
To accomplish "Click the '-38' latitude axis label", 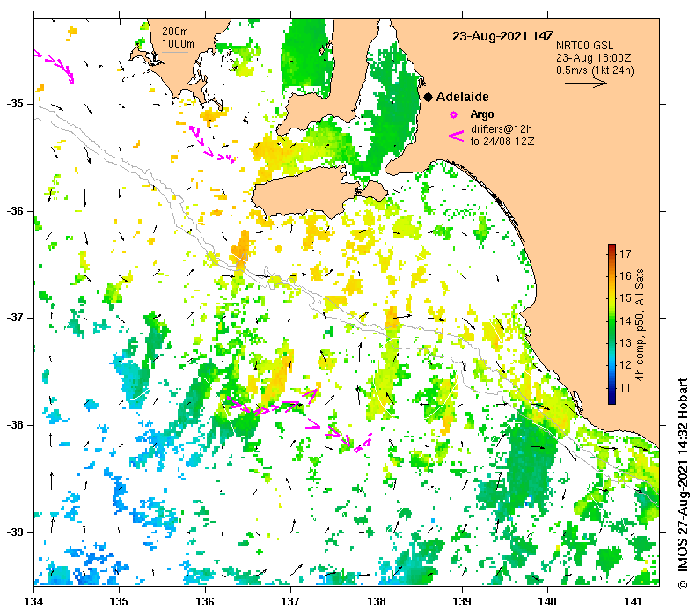I will [x=15, y=425].
